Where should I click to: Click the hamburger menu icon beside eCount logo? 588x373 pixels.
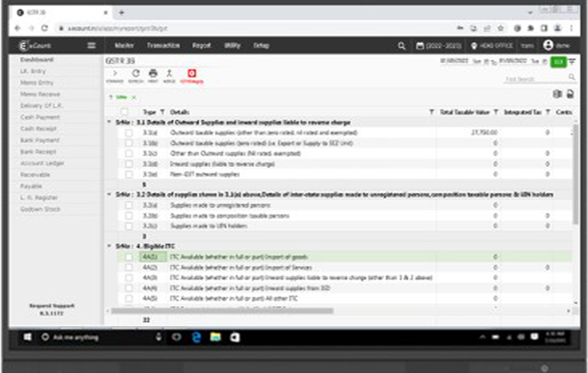click(92, 46)
